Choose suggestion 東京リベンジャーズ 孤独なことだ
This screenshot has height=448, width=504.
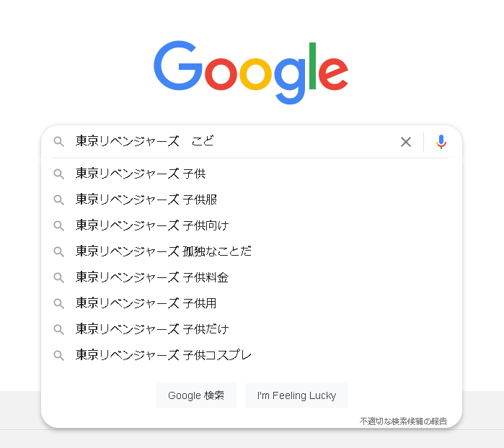tap(252, 251)
